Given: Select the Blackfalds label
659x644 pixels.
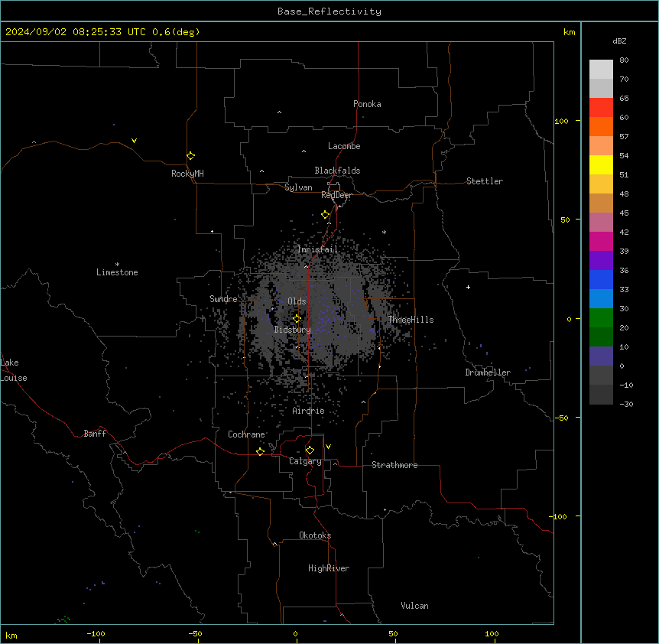Looking at the screenshot, I should [x=337, y=171].
